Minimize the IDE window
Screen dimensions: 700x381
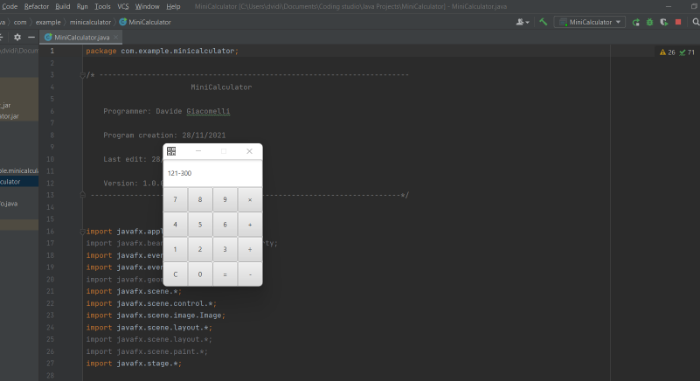668,6
